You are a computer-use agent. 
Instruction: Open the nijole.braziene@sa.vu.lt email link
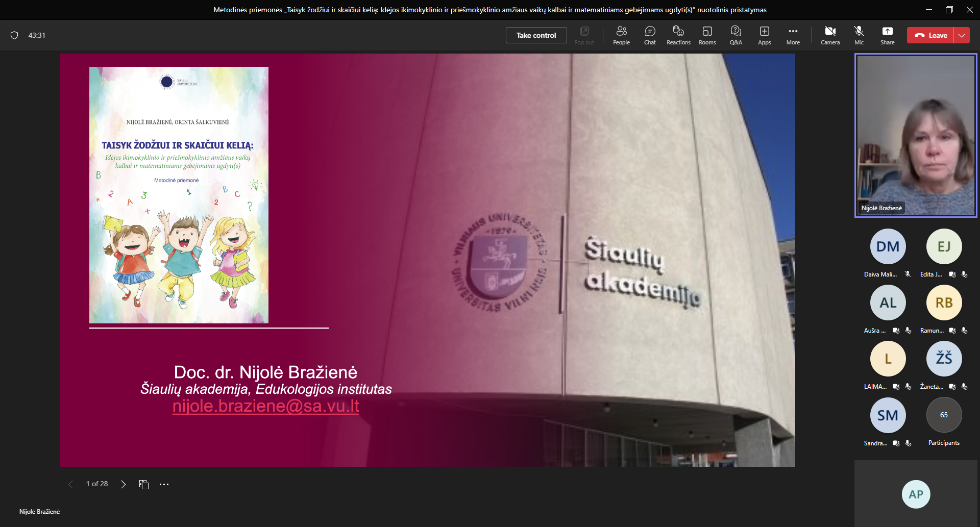[x=266, y=406]
